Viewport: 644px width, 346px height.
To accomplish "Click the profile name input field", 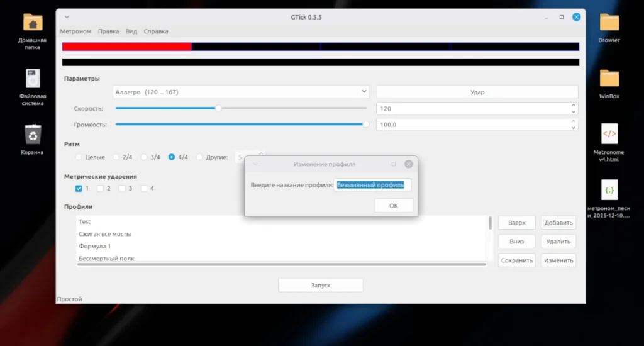I will point(372,185).
